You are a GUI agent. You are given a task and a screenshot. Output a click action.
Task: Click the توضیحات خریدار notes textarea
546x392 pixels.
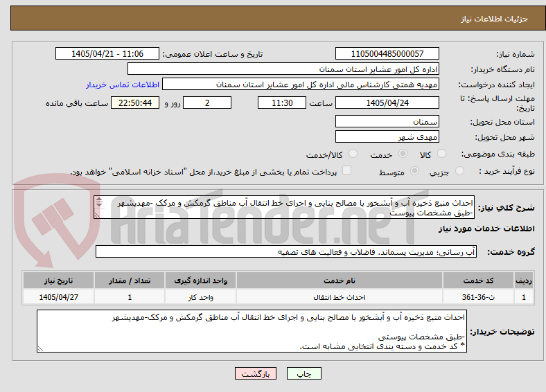252,332
